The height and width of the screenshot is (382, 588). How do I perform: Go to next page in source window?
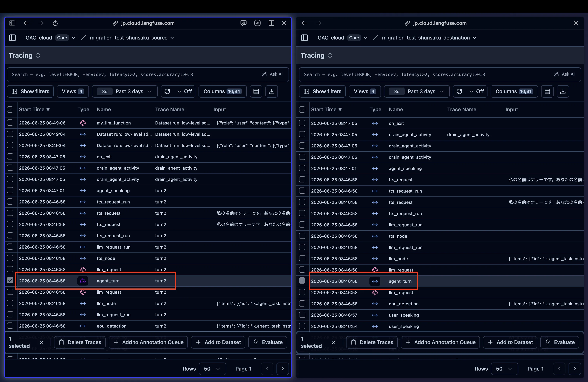[x=283, y=369]
